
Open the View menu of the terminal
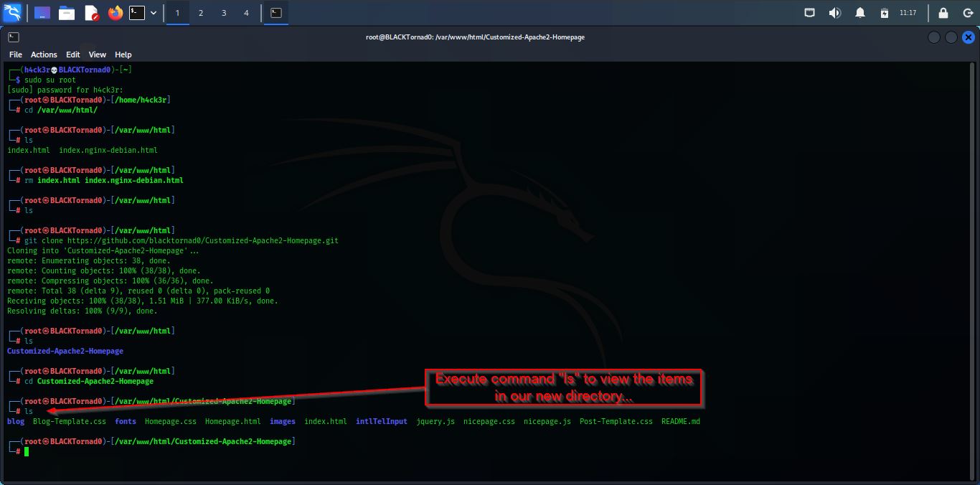pyautogui.click(x=97, y=55)
